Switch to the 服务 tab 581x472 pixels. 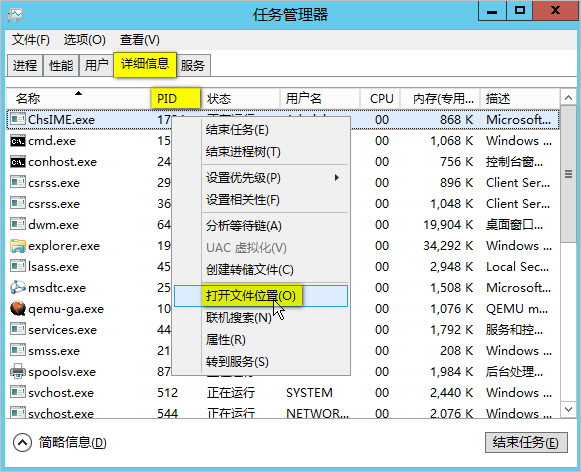pos(193,66)
